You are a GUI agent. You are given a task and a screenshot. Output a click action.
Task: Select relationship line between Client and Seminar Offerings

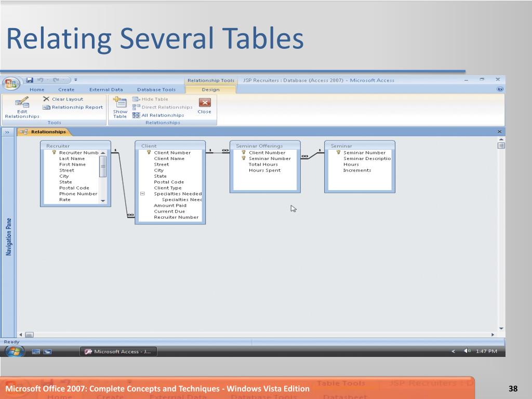218,153
